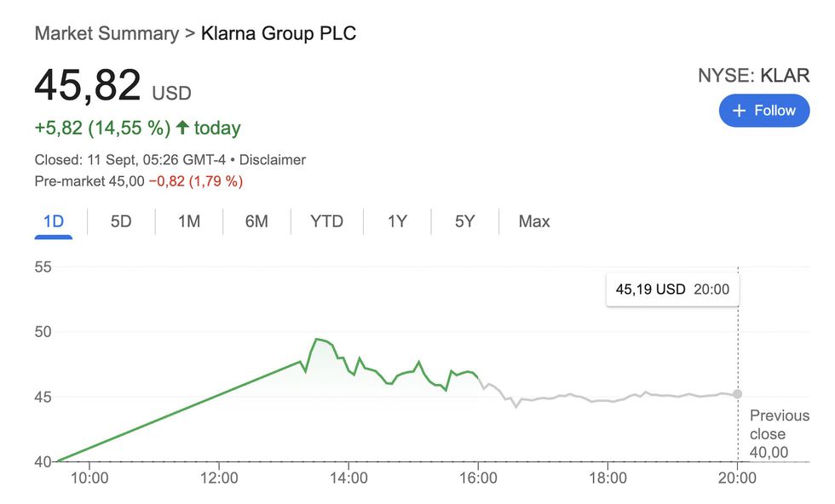This screenshot has width=835, height=504.
Task: Switch to the 5D chart tab
Action: (120, 220)
